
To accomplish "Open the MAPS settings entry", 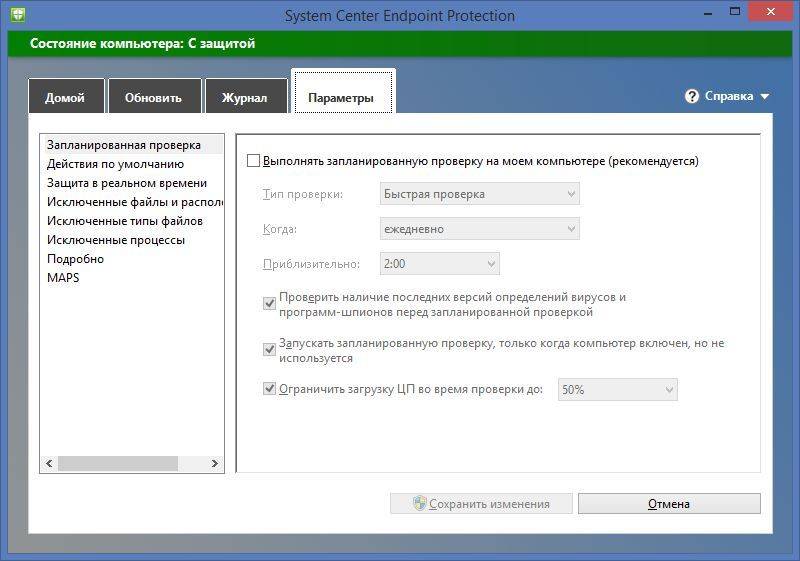I will (x=132, y=277).
